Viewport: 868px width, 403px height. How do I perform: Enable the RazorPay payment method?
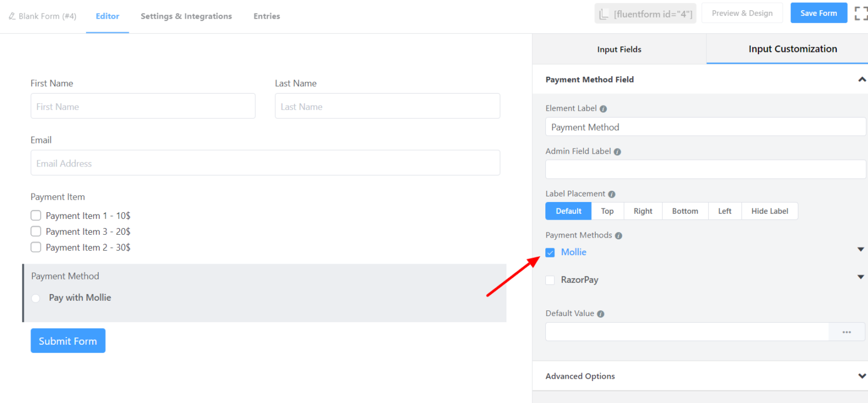tap(550, 280)
